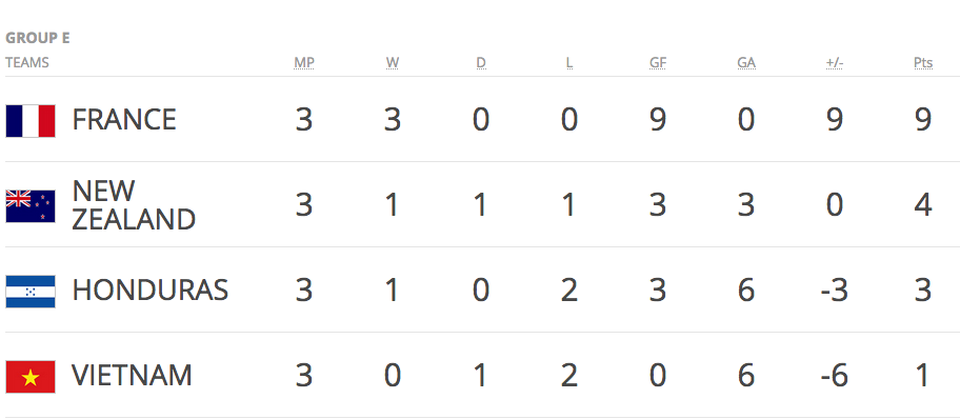Click the France flag icon

pos(31,121)
